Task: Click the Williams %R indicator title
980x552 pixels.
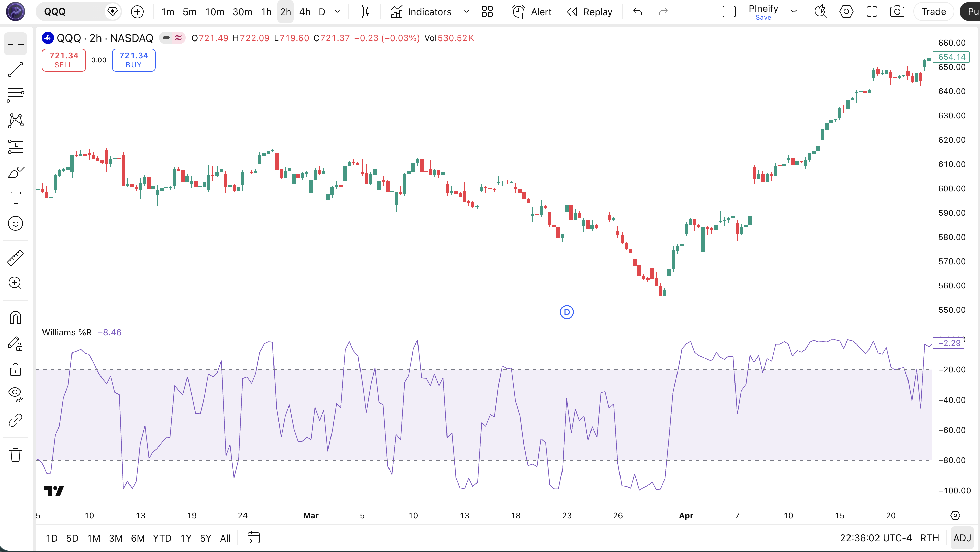Action: pos(66,332)
